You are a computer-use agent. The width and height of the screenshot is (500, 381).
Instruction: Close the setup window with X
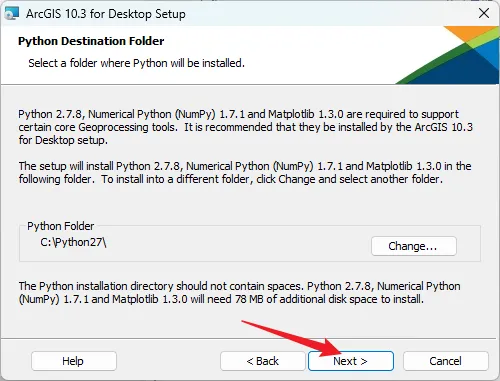tap(484, 13)
